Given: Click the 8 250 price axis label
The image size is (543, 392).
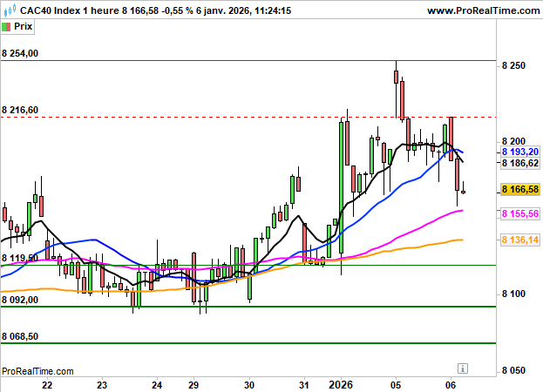Looking at the screenshot, I should 513,65.
